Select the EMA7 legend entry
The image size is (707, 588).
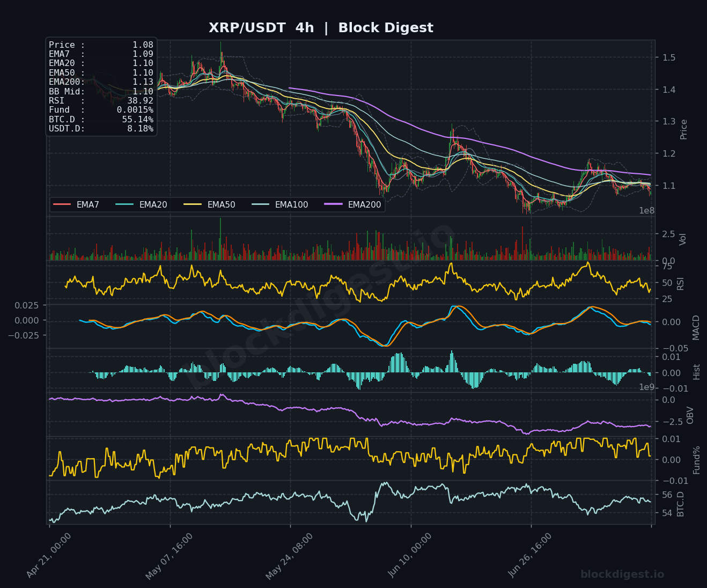click(76, 204)
